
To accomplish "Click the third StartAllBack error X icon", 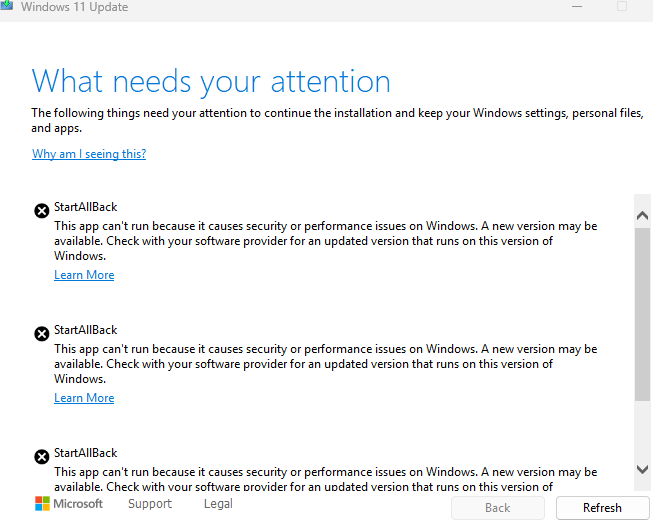I will (x=42, y=456).
